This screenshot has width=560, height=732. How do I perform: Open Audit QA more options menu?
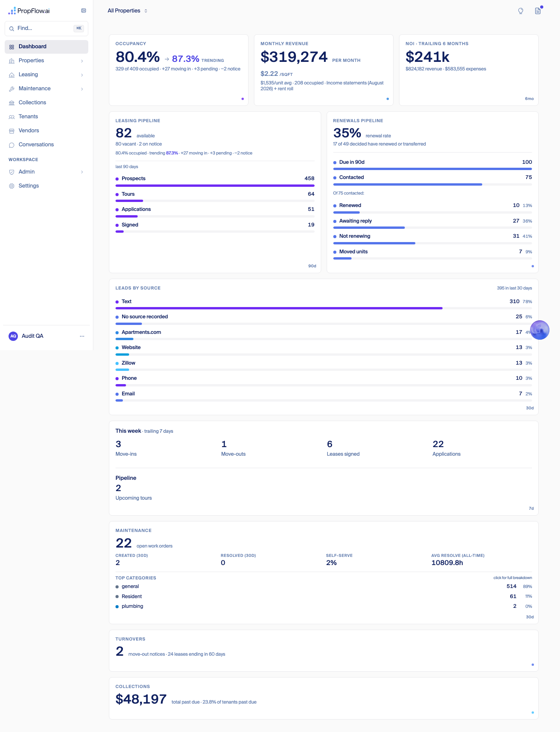[82, 336]
